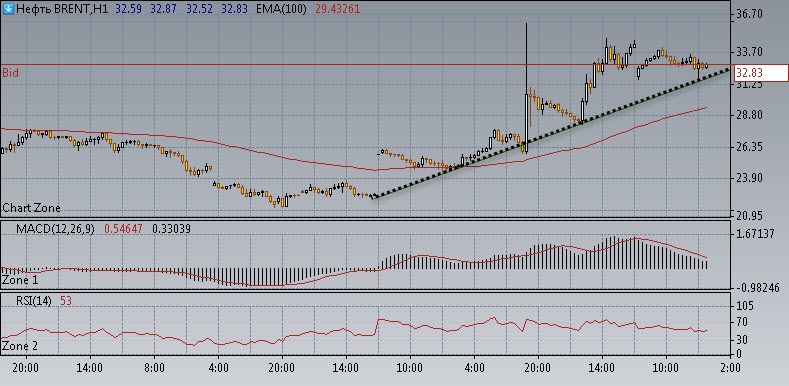789x386 pixels.
Task: Click the low price 32.52
Action: (200, 9)
